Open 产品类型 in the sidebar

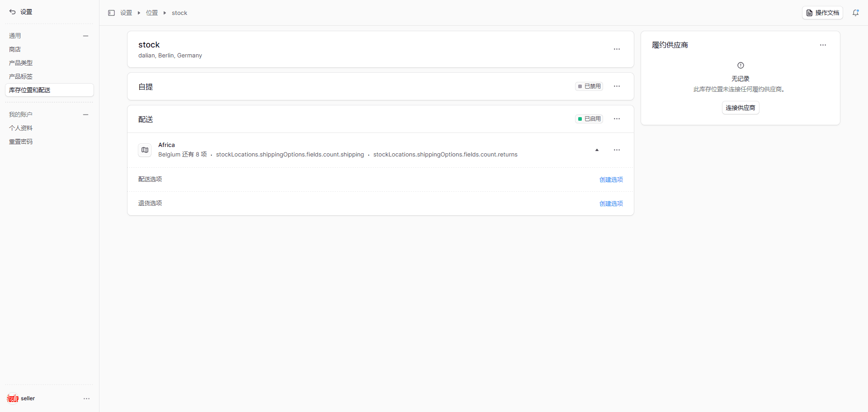pos(21,63)
